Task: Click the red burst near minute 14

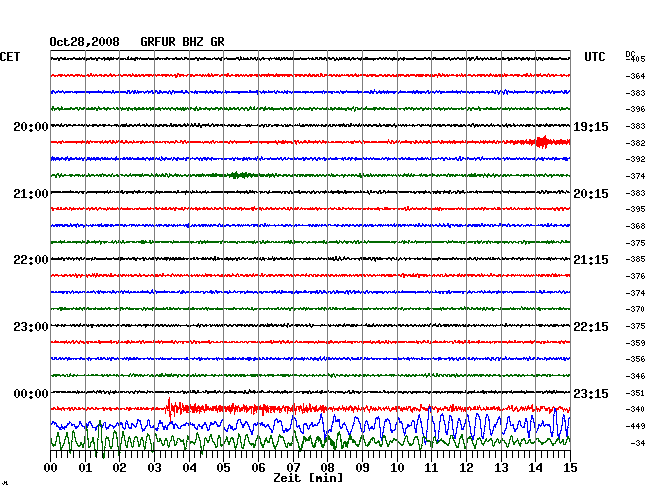Action: point(541,142)
